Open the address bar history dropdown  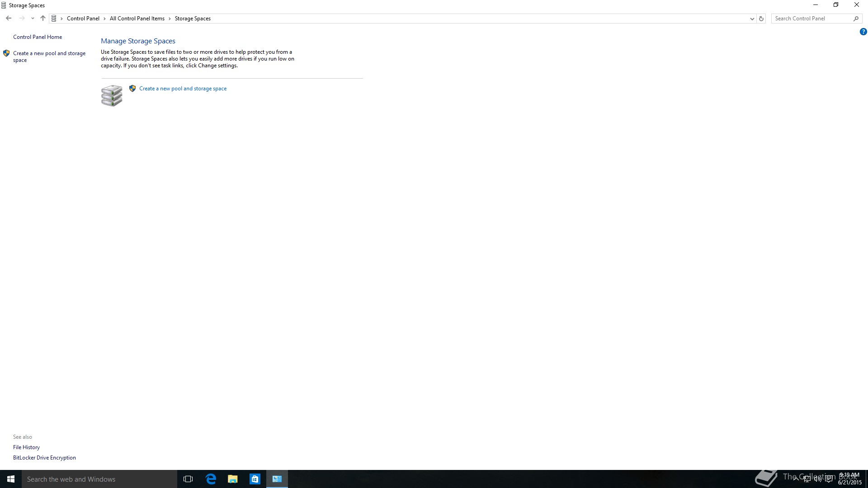click(752, 19)
